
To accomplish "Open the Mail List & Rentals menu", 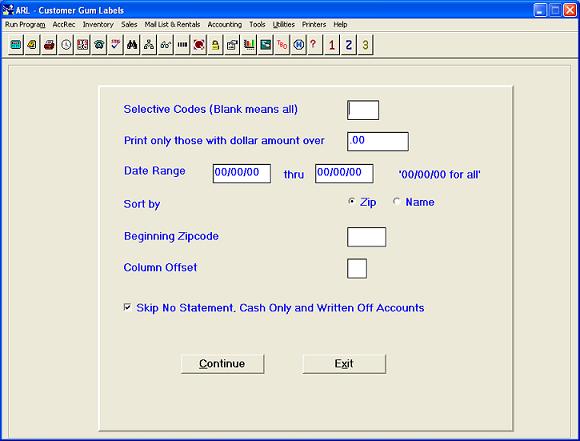I will pyautogui.click(x=172, y=24).
